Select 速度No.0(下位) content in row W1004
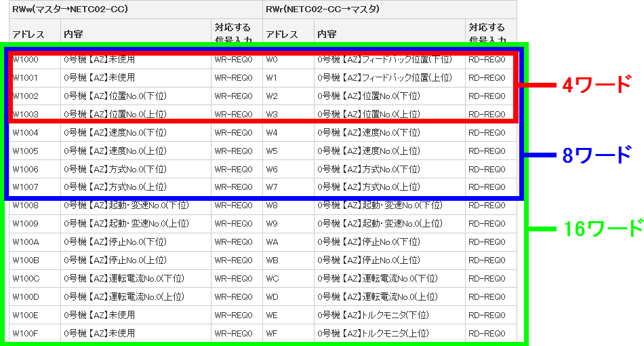This screenshot has width=644, height=346. [x=136, y=133]
